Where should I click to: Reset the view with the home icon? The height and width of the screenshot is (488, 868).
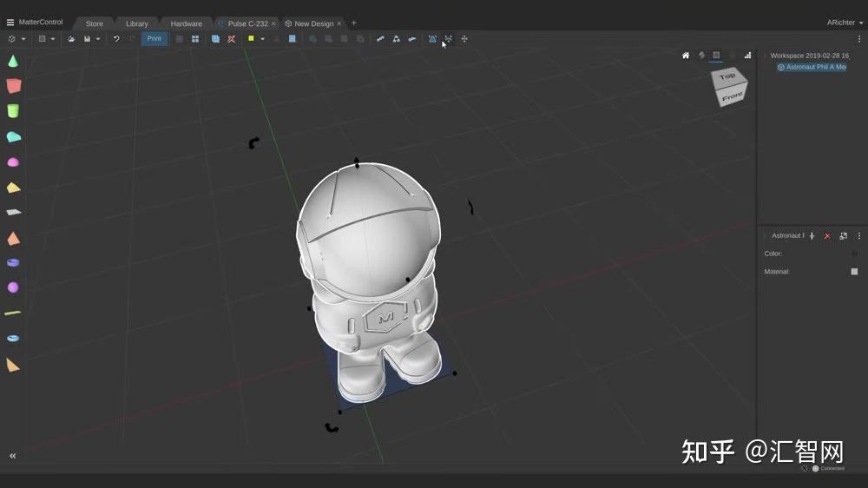[686, 56]
